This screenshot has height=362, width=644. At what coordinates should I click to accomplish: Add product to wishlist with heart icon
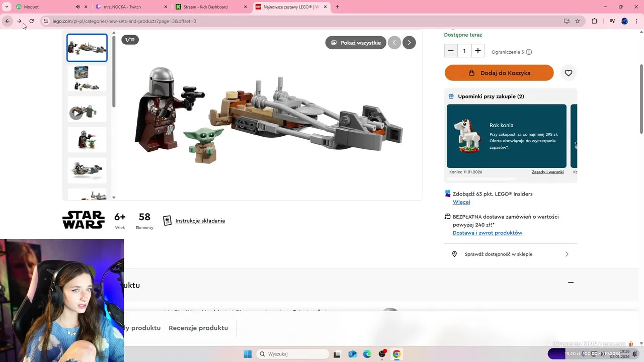click(569, 73)
